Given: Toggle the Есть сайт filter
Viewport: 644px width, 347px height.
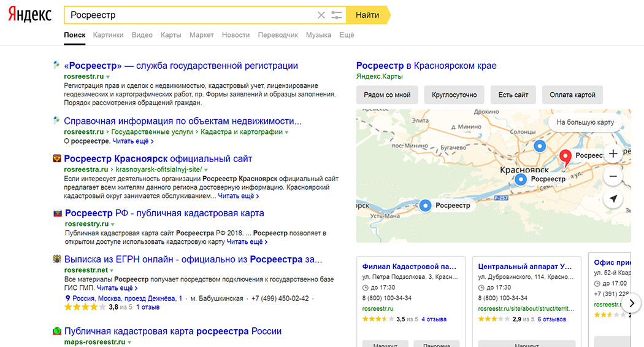Looking at the screenshot, I should pyautogui.click(x=513, y=95).
